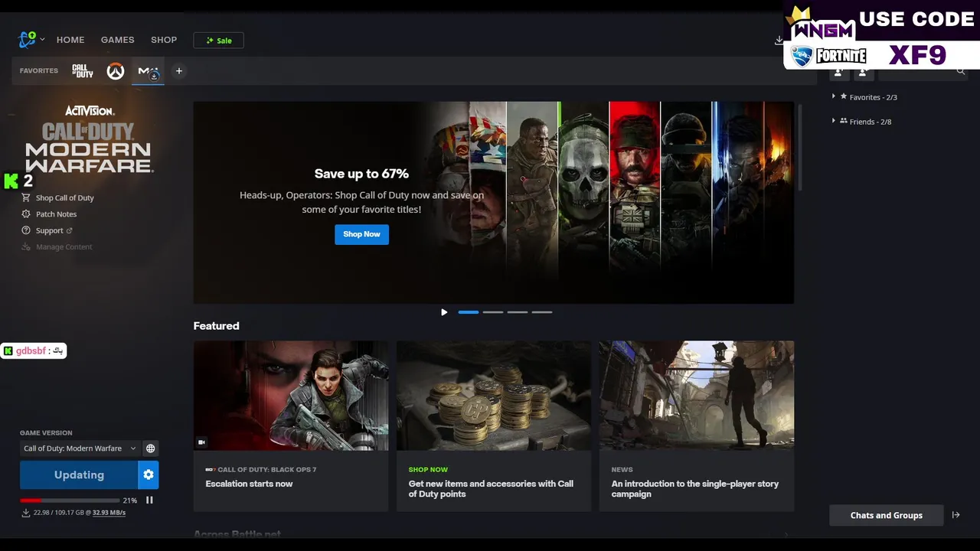
Task: Click the Updating button
Action: (x=79, y=475)
